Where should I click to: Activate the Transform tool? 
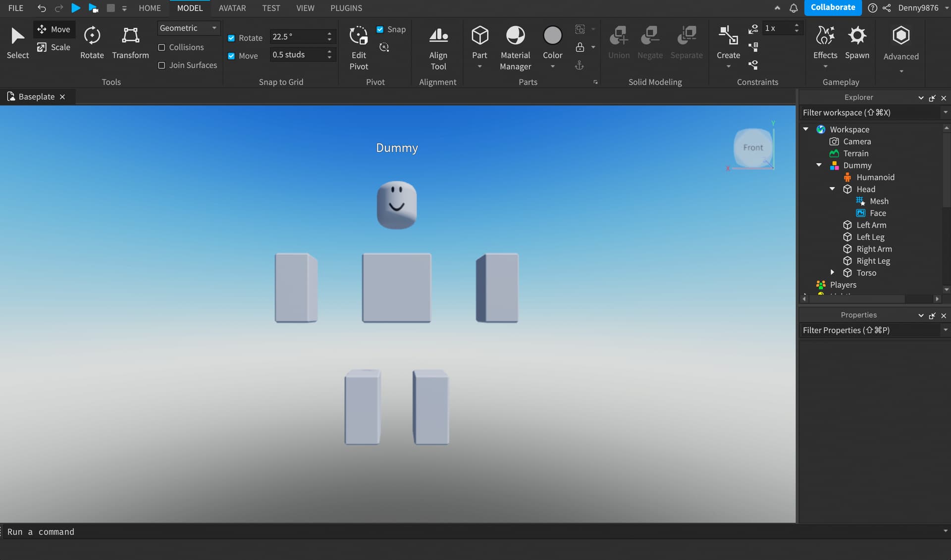130,42
